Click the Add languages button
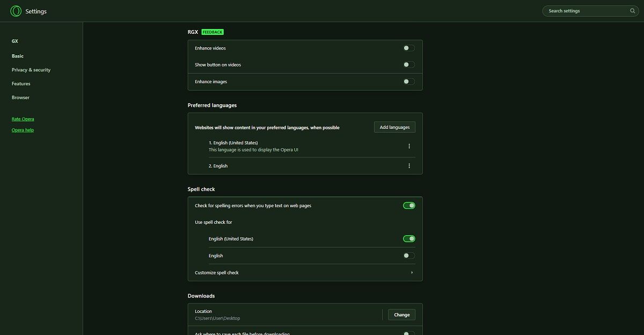The width and height of the screenshot is (644, 335). [394, 127]
